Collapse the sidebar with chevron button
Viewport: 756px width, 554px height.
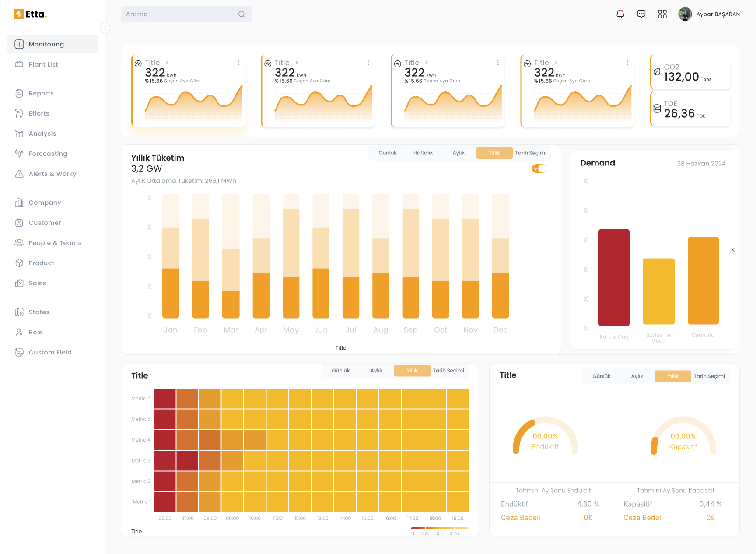coord(105,28)
